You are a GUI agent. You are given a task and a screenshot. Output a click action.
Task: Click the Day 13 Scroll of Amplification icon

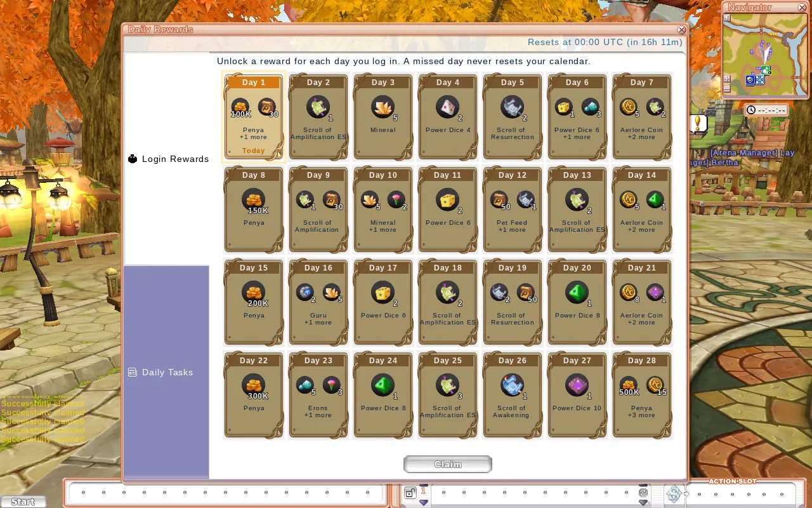[577, 200]
